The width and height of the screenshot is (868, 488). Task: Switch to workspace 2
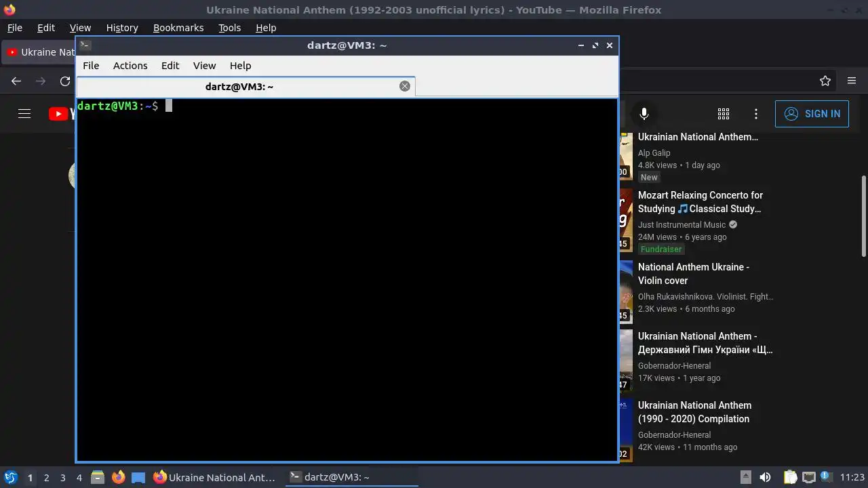[46, 478]
